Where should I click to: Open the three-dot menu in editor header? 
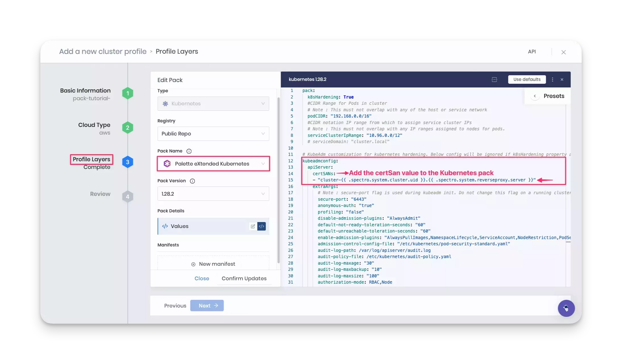click(552, 80)
